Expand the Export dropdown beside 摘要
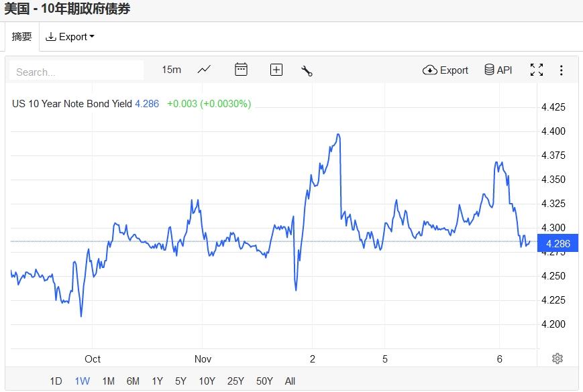The image size is (583, 392). click(70, 37)
